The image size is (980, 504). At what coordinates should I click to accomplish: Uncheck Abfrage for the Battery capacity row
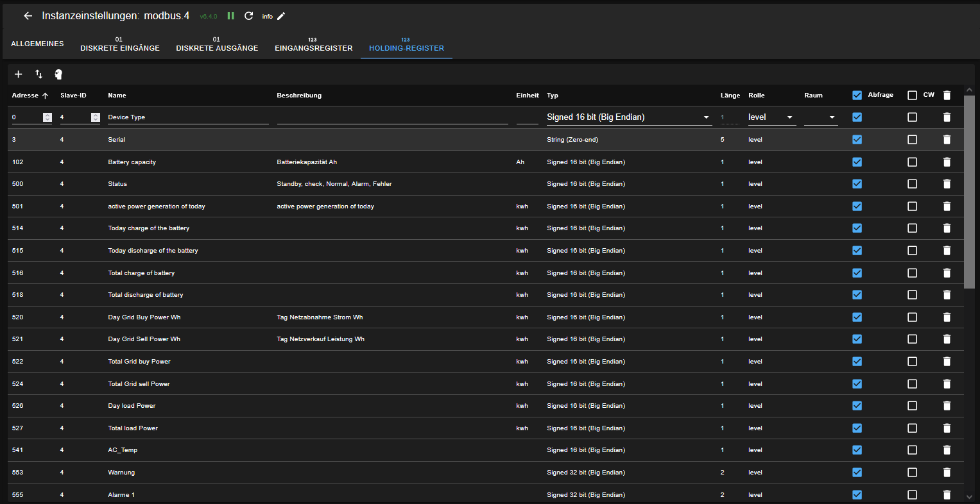click(x=857, y=162)
